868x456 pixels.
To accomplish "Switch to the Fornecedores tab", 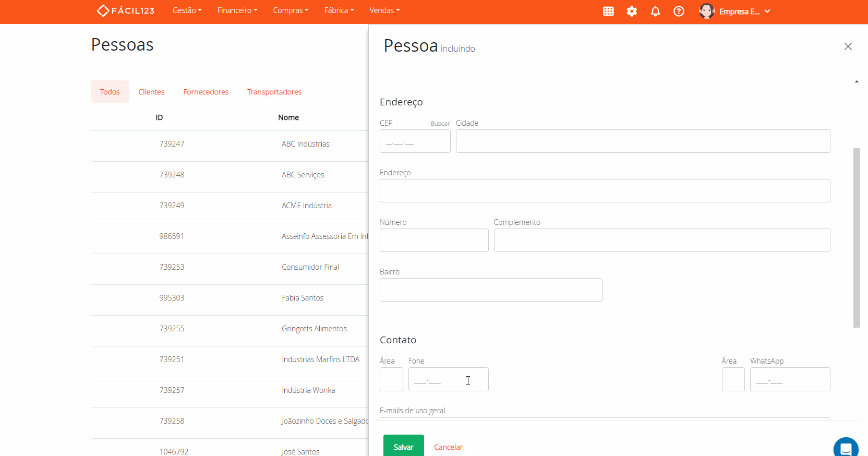I will pos(206,92).
